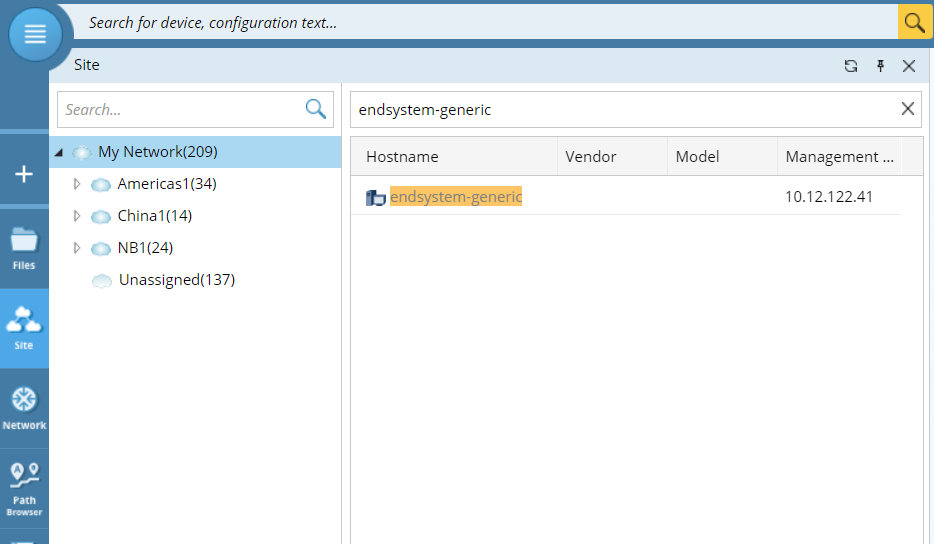Sort by the Vendor column header
934x544 pixels.
coord(590,156)
